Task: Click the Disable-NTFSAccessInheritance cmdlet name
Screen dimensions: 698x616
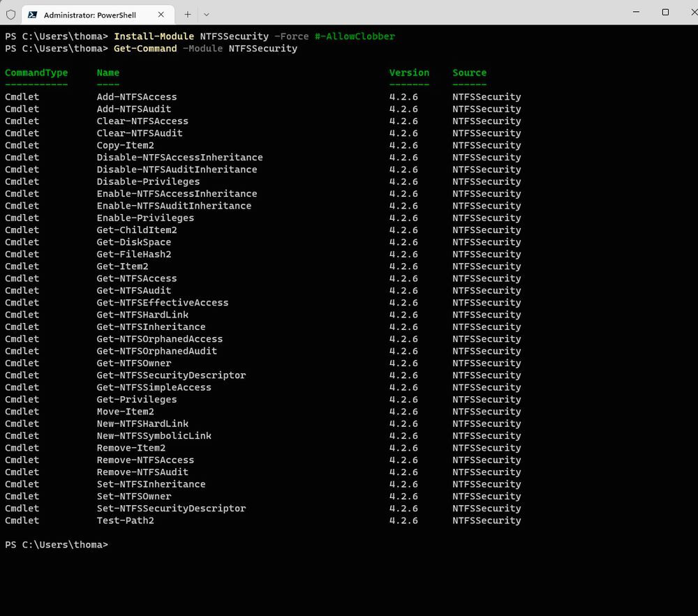Action: coord(179,158)
